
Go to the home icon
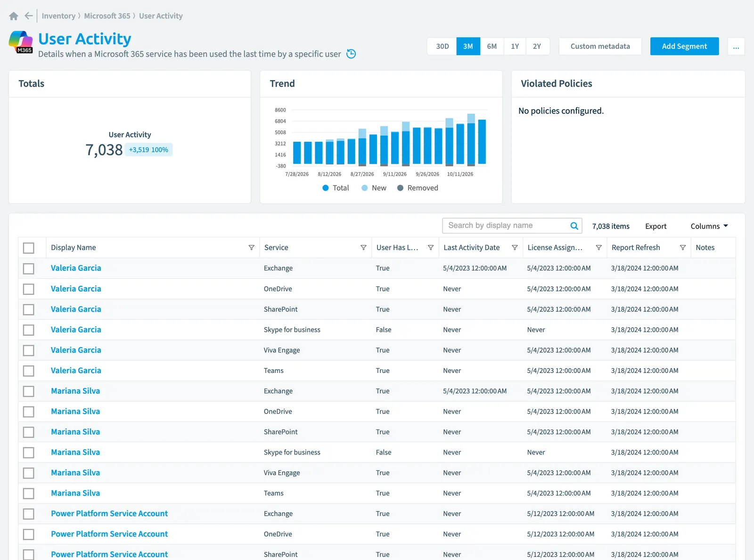14,16
